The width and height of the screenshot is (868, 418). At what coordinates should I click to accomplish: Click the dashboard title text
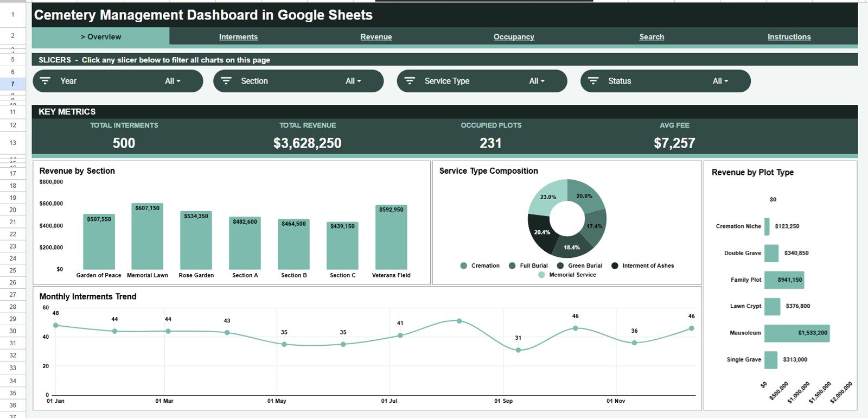(203, 15)
